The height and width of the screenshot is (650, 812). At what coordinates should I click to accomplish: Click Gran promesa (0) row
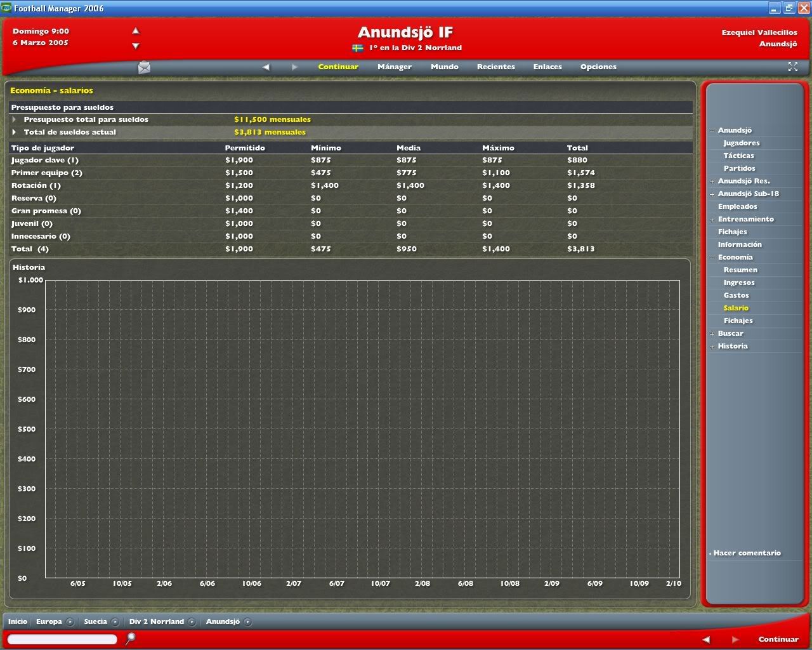[x=351, y=211]
